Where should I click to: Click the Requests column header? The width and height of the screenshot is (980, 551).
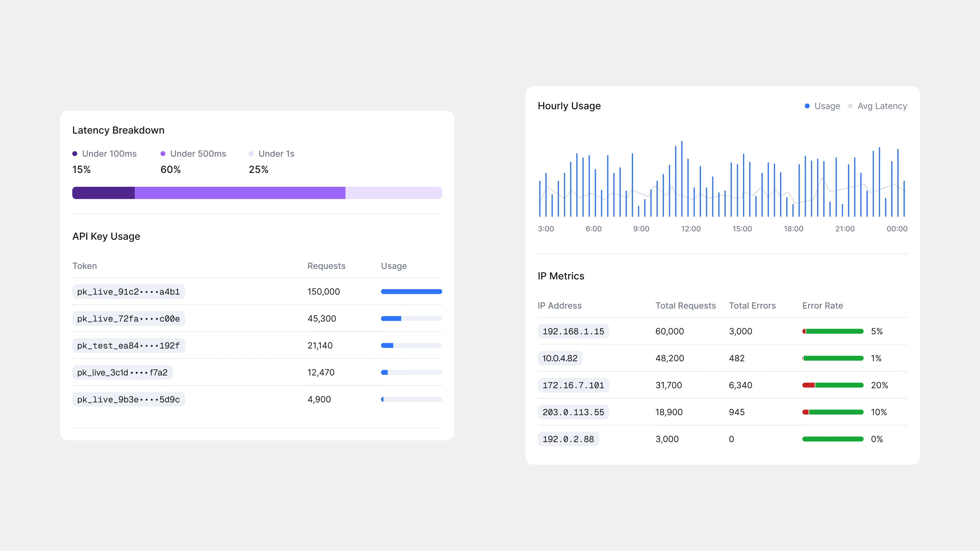(326, 266)
